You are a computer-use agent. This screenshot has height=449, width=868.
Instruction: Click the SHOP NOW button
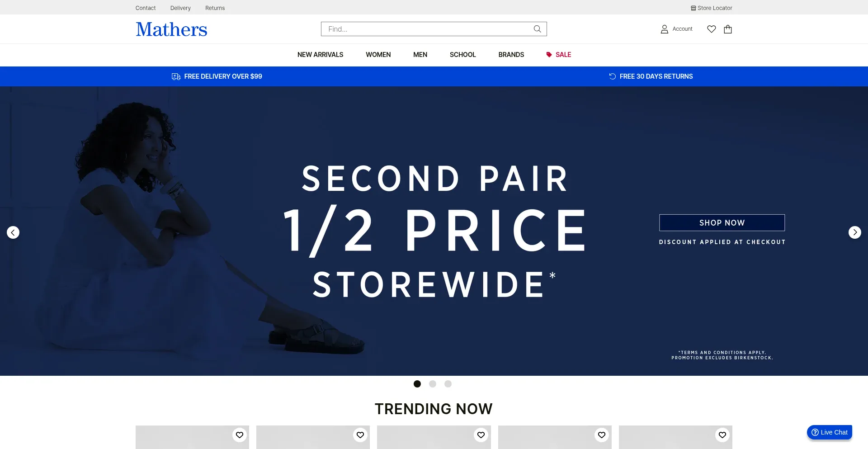[x=722, y=223]
